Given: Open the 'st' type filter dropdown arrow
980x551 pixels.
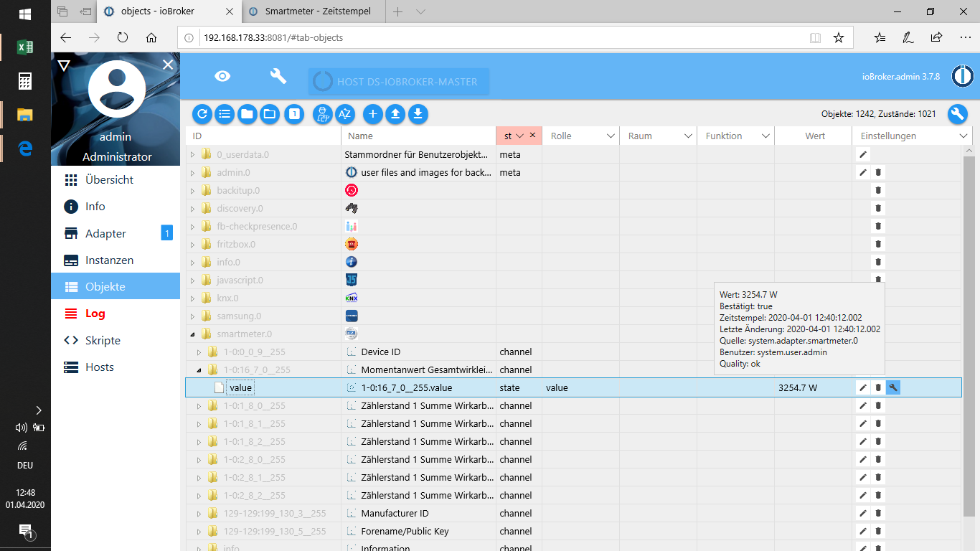Looking at the screenshot, I should 521,136.
